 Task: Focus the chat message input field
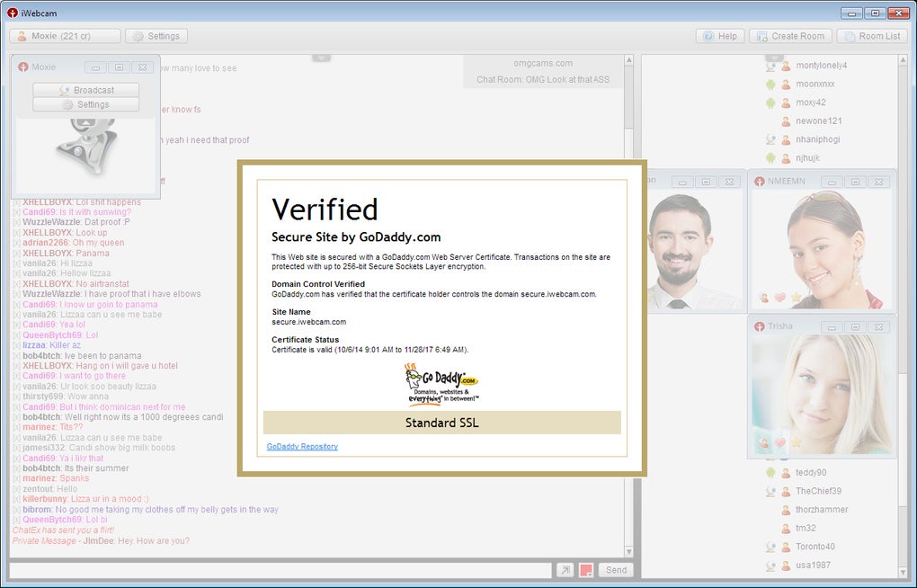[280, 570]
